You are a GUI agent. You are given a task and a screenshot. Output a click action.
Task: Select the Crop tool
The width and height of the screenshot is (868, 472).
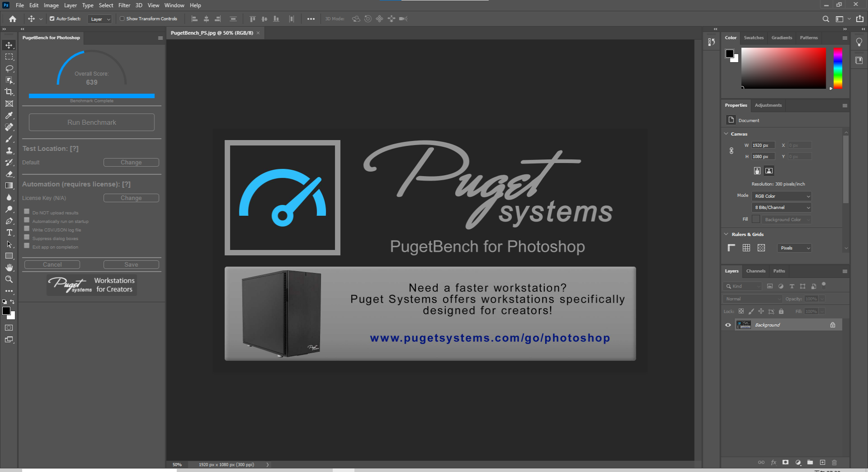point(9,92)
